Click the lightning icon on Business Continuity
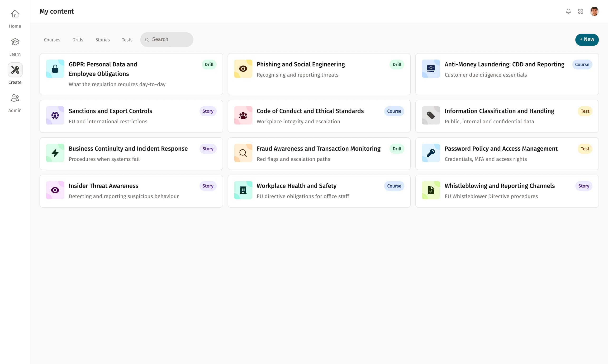 tap(55, 153)
